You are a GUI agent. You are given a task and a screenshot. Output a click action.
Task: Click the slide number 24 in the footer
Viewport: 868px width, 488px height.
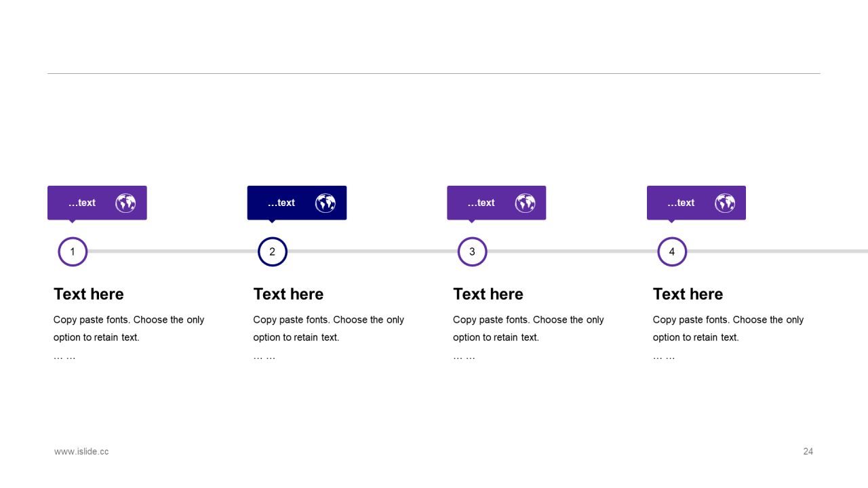coord(808,451)
